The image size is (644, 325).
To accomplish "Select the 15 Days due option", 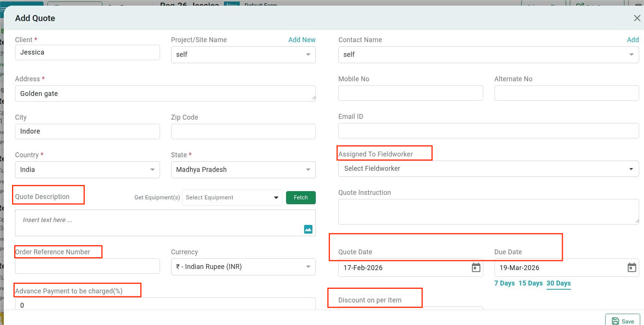I will [x=530, y=283].
